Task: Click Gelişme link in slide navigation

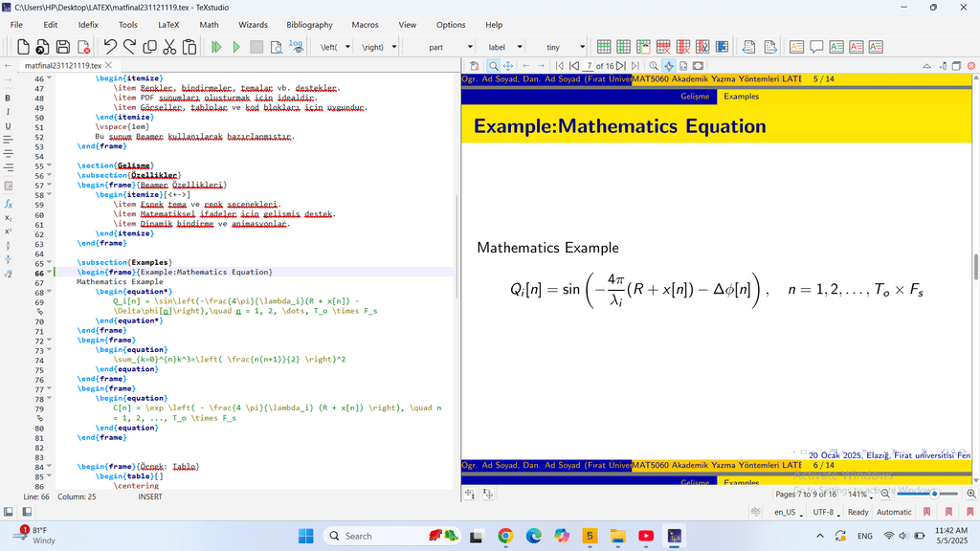Action: (695, 97)
